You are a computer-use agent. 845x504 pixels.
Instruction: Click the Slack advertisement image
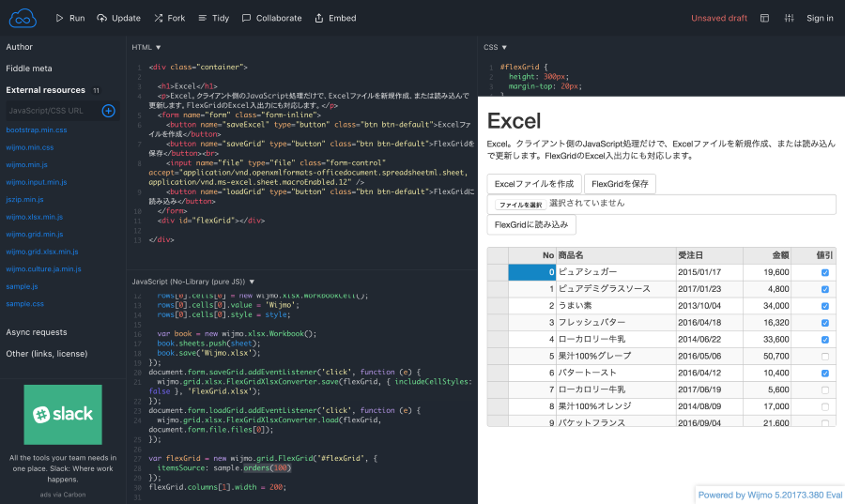coord(63,415)
